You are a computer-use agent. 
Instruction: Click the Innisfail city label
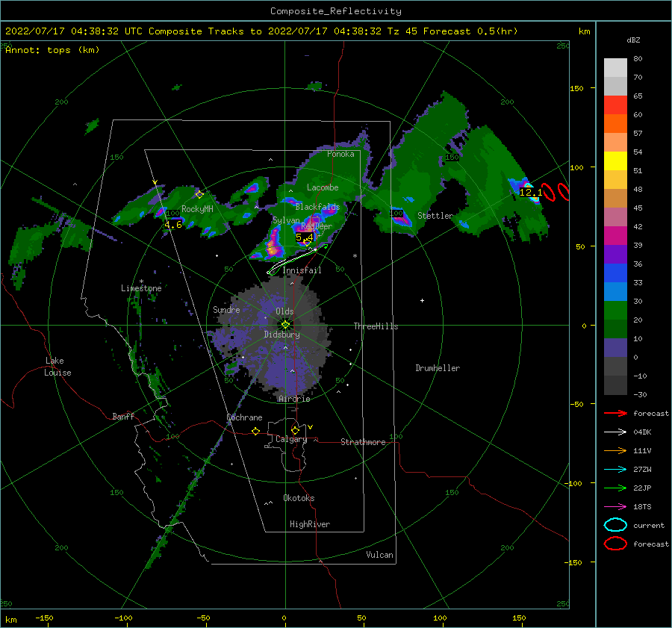pos(302,270)
